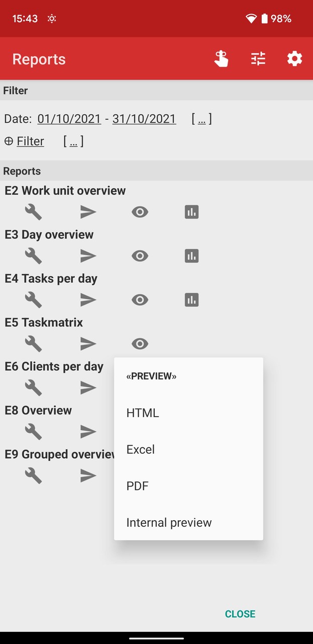
Task: Preview the E5 Taskmatrix report
Action: [x=140, y=344]
